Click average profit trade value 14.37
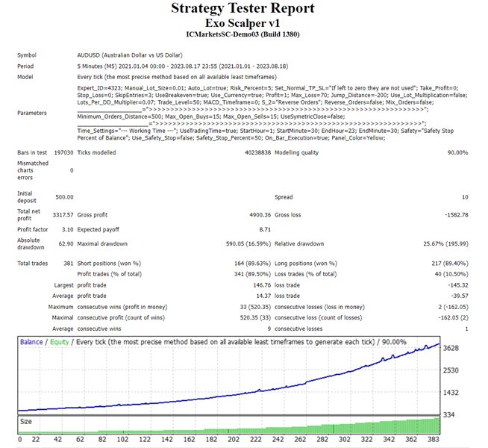The width and height of the screenshot is (488, 448). click(x=263, y=296)
